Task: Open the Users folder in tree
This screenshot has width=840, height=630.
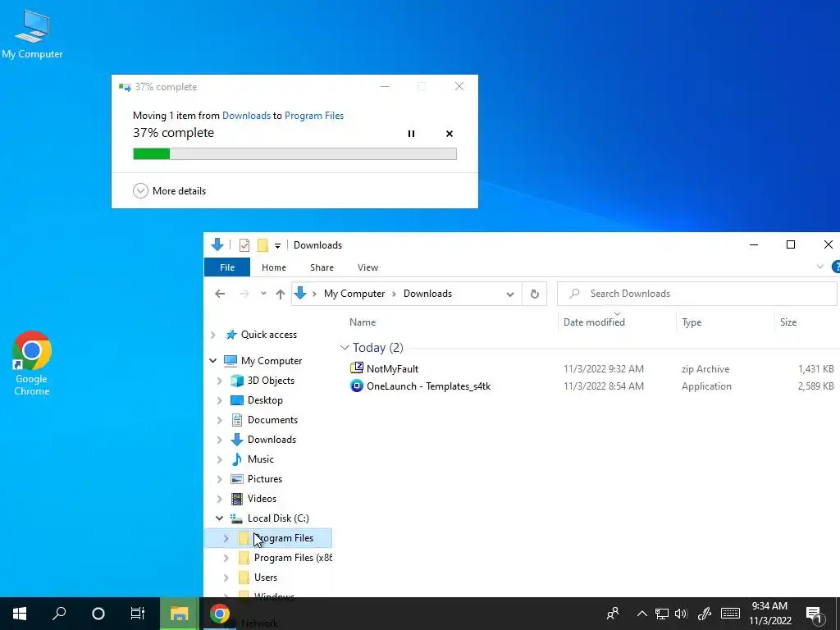Action: pyautogui.click(x=266, y=577)
